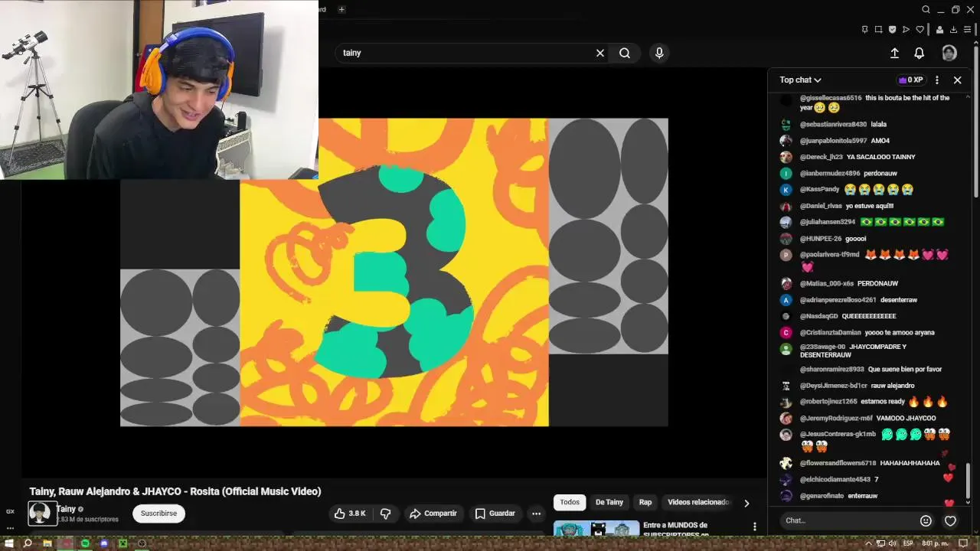This screenshot has height=551, width=980.
Task: Click the Suscribirse button
Action: pos(158,514)
